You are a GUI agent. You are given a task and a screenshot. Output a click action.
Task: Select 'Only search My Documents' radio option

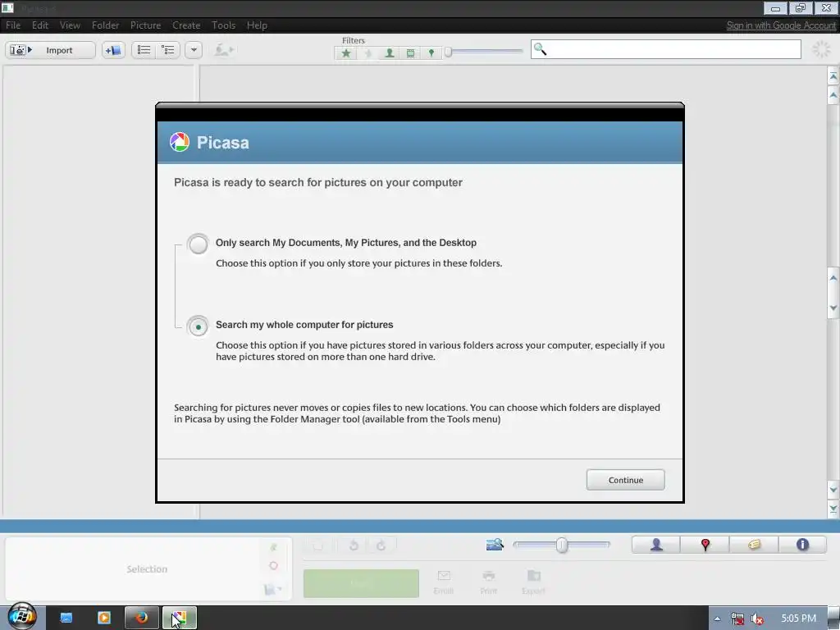tap(198, 244)
